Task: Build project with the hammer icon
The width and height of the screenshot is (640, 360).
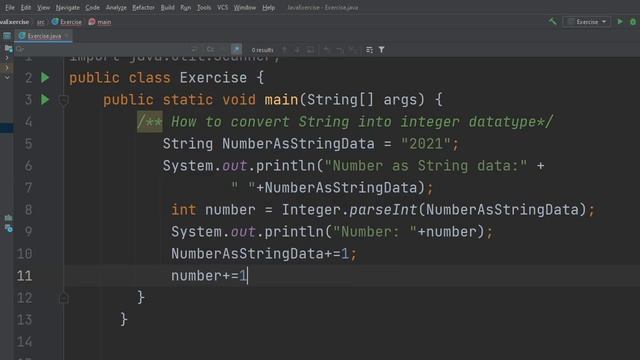Action: [x=553, y=22]
